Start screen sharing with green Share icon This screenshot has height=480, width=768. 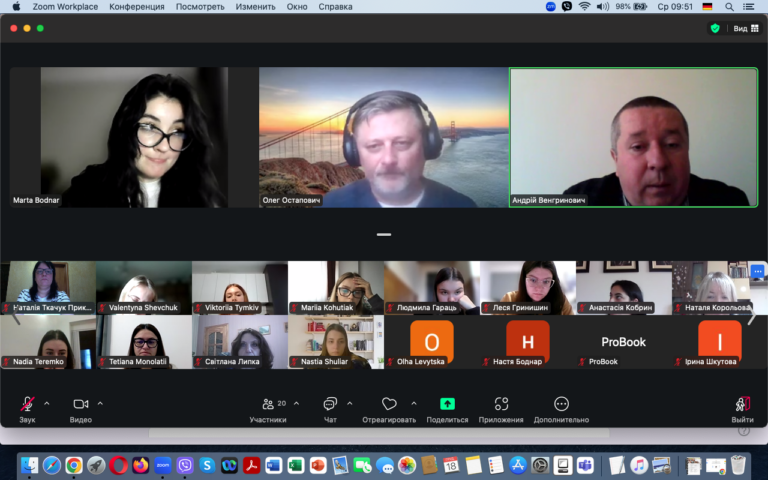click(x=447, y=404)
